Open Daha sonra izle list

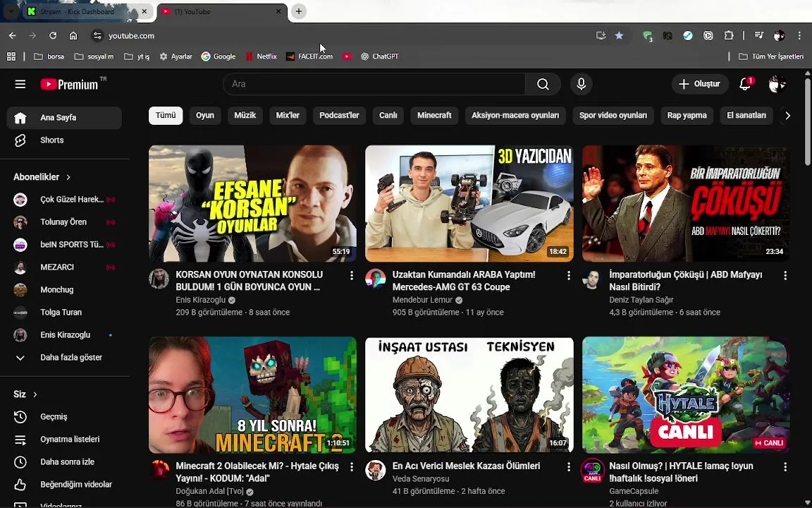(64, 462)
